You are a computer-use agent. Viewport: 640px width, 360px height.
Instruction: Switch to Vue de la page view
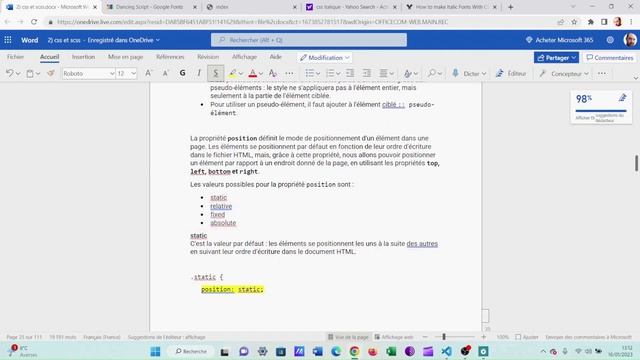(348, 337)
